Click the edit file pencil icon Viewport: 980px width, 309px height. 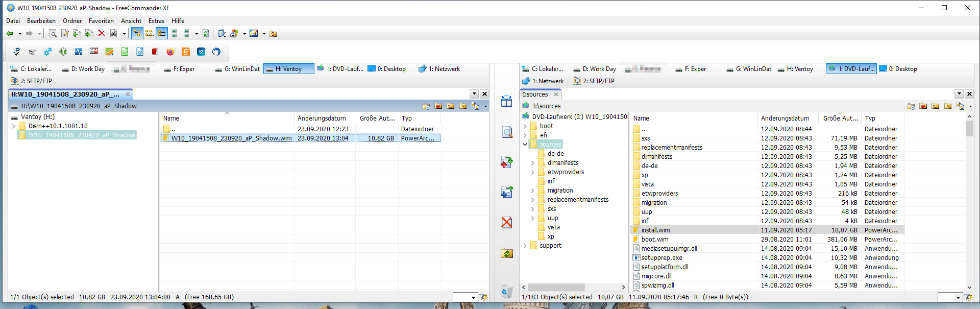click(65, 34)
